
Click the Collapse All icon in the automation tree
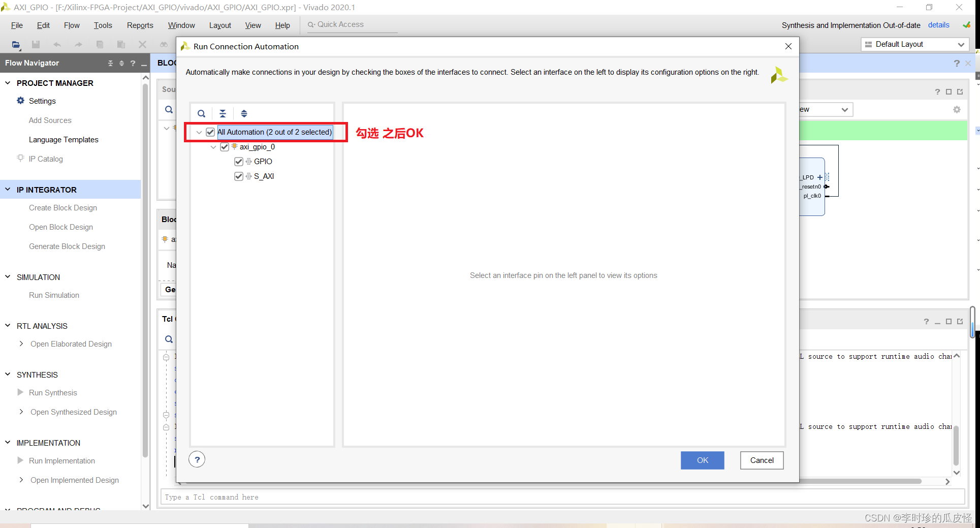[223, 113]
